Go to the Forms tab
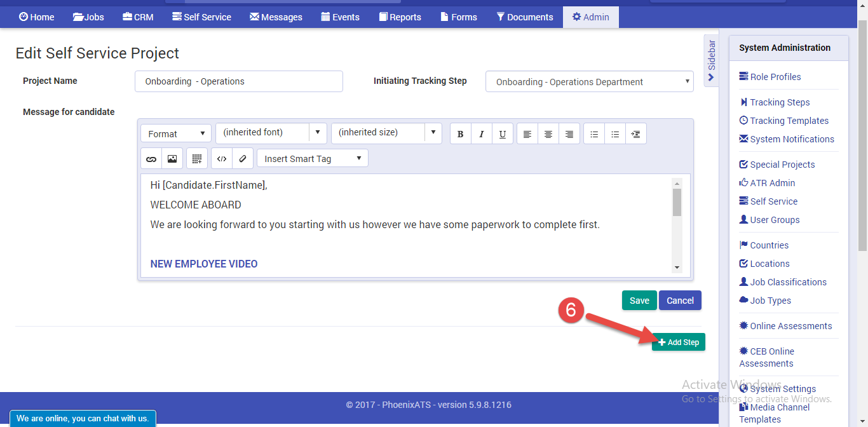The image size is (868, 427). tap(459, 17)
